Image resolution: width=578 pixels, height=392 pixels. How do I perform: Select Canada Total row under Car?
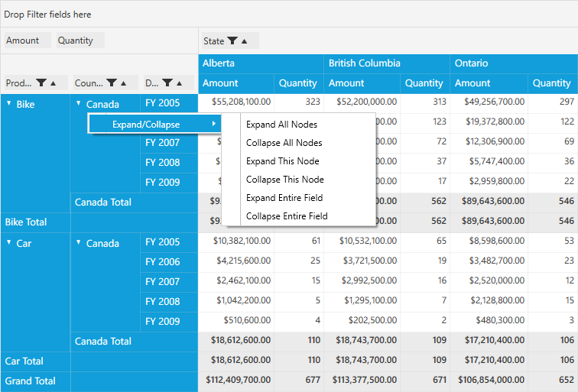[135, 342]
